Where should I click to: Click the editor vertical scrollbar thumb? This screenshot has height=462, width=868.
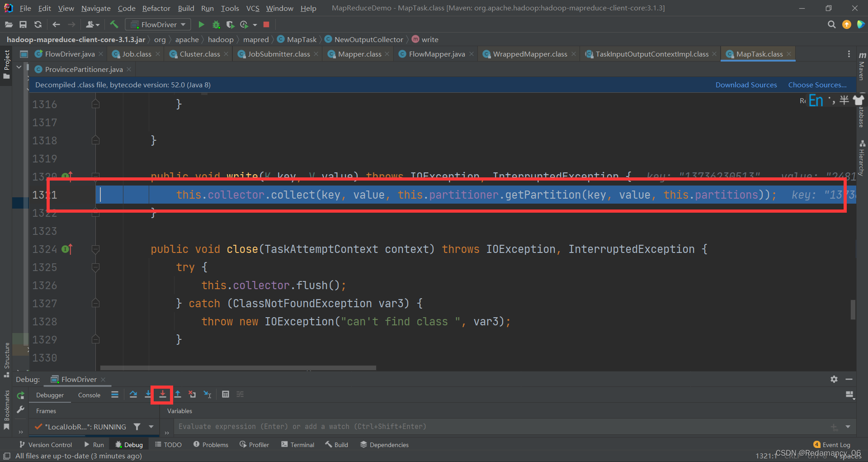[x=853, y=310]
